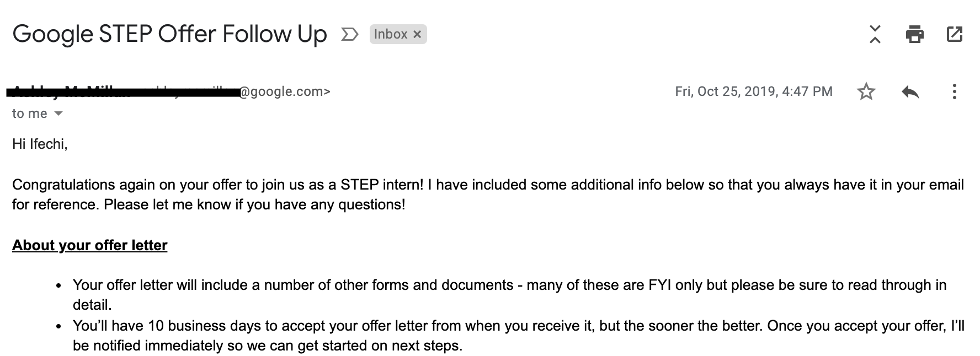Click the redacted sender name area

[x=122, y=91]
